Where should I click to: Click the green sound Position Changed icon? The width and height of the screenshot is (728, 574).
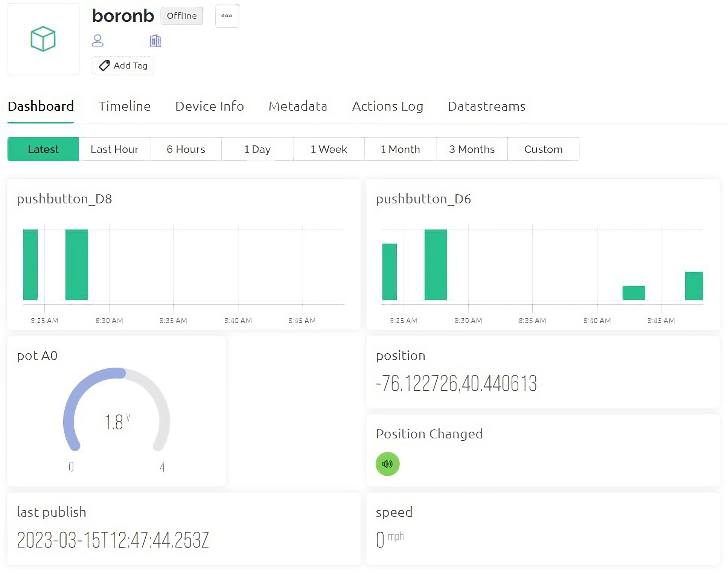(387, 464)
